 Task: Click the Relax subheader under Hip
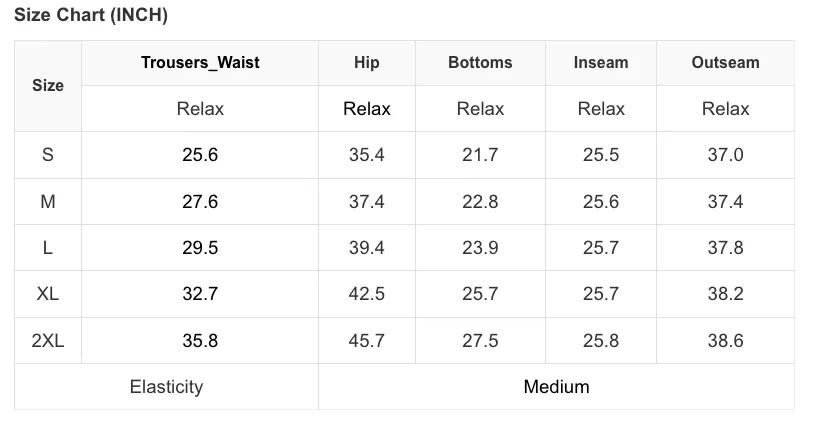click(x=367, y=109)
